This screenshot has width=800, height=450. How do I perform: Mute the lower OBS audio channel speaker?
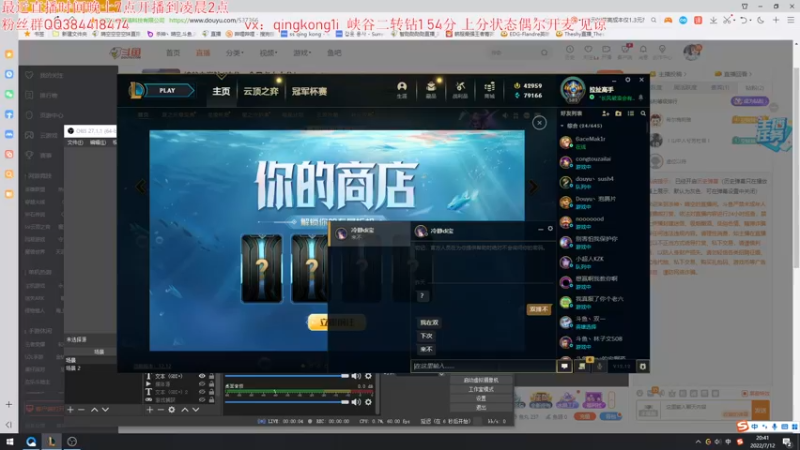click(356, 402)
